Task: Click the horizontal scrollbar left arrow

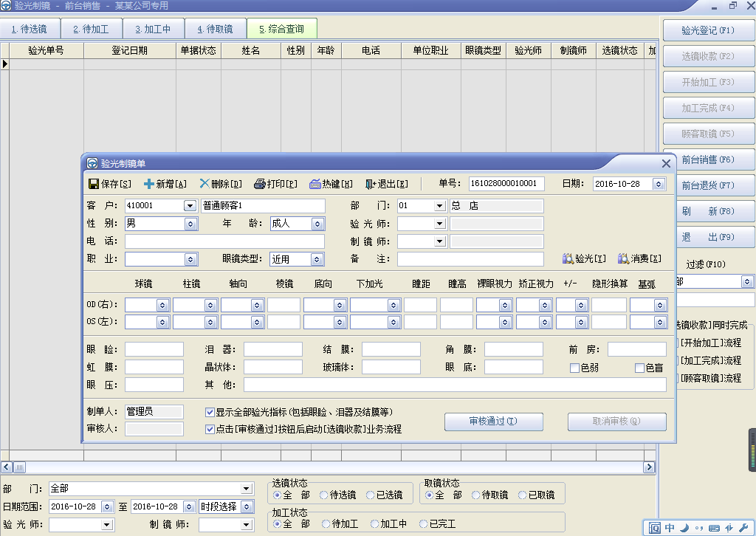Action: point(7,467)
